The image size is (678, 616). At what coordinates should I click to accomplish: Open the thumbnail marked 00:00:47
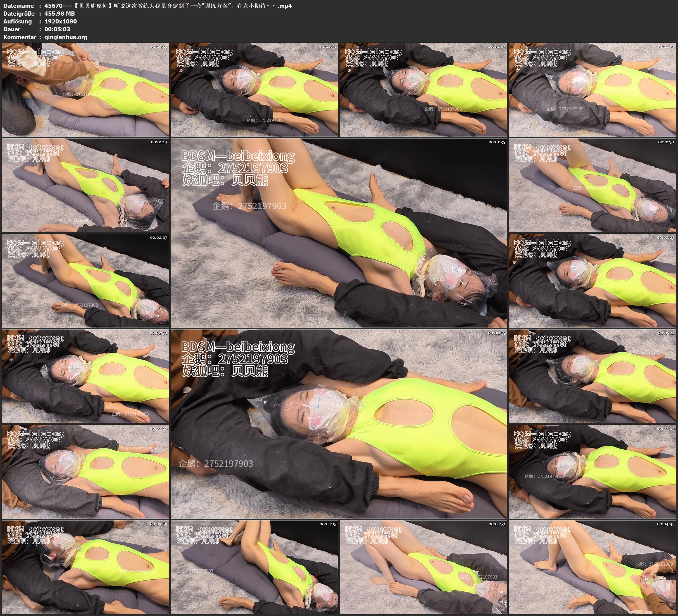coord(424,89)
